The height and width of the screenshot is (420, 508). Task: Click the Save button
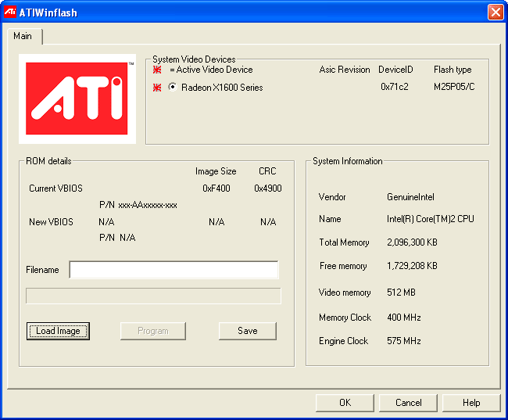[248, 331]
